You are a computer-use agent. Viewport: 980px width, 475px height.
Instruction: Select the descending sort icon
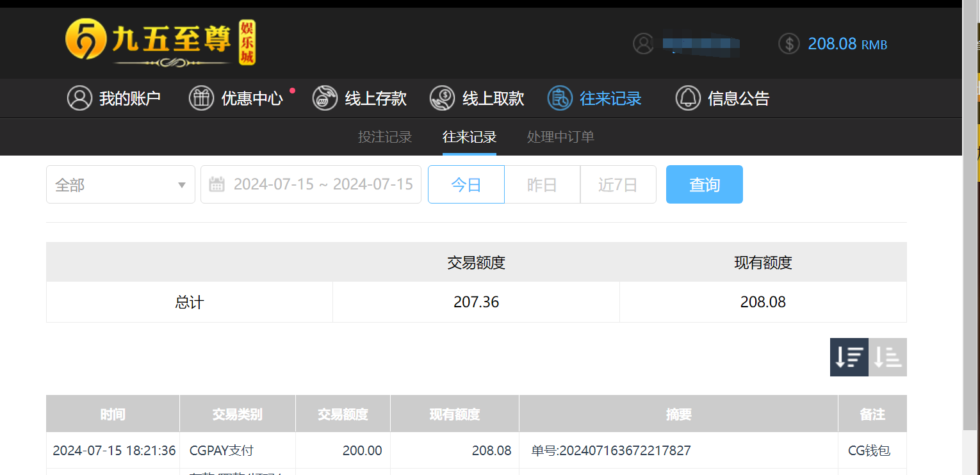click(x=849, y=357)
